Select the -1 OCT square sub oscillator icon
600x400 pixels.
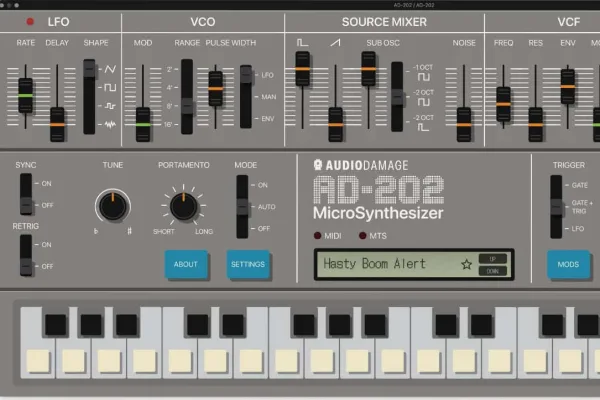(423, 77)
